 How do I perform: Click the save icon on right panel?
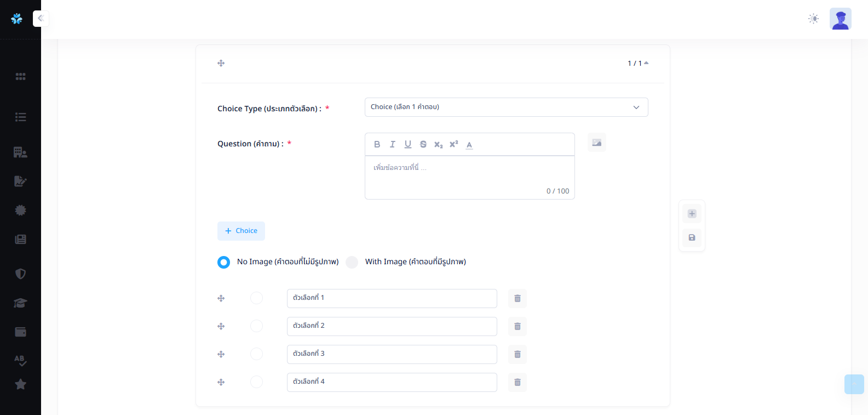pos(692,237)
